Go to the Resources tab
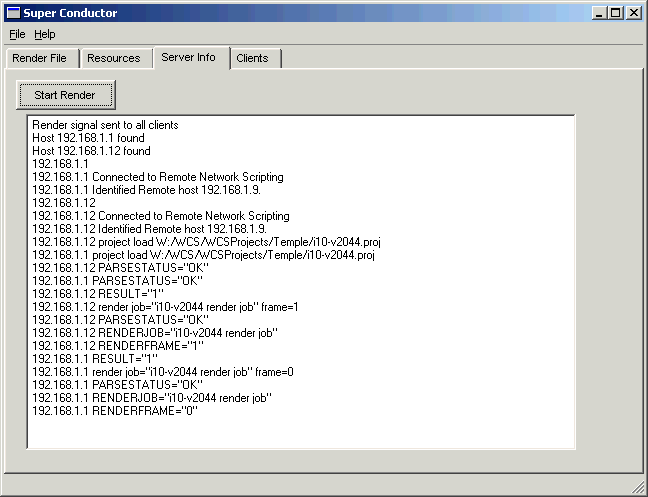The width and height of the screenshot is (648, 497). tap(114, 58)
